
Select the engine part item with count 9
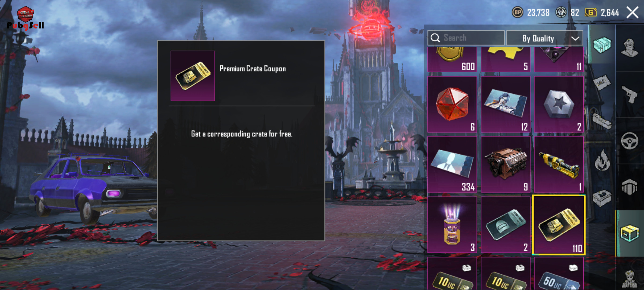(506, 164)
